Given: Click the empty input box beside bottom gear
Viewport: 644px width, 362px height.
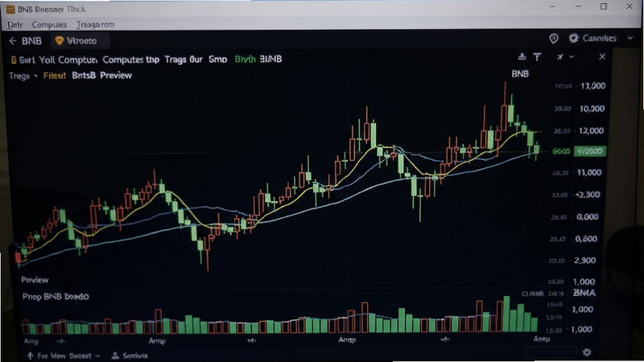Looking at the screenshot, I should coord(551,352).
